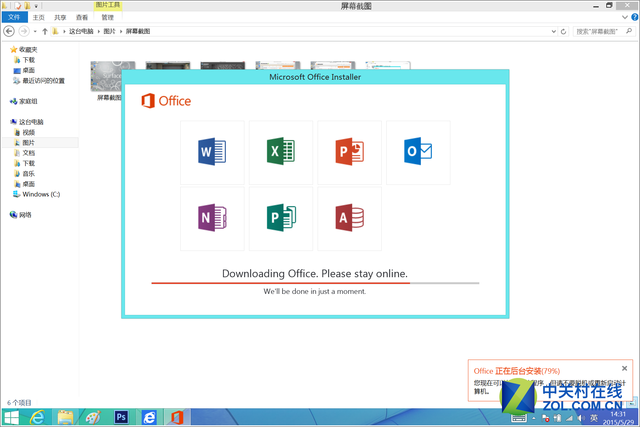The width and height of the screenshot is (640, 427).
Task: Open Photoshop from the taskbar
Action: (x=121, y=417)
